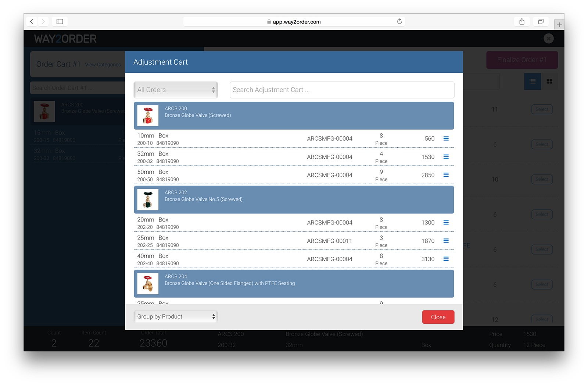Open a new Safari tab
The height and width of the screenshot is (385, 588).
point(559,25)
